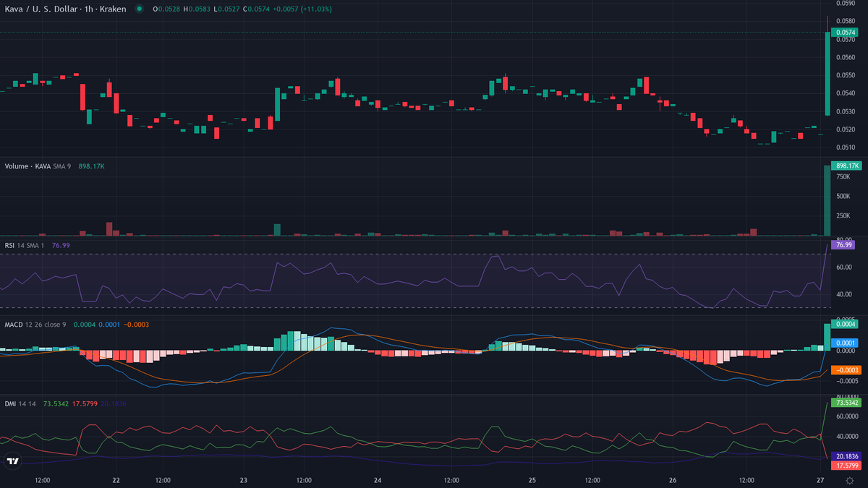
Task: Click the green 73.5342 DMI axis tag
Action: [x=848, y=402]
